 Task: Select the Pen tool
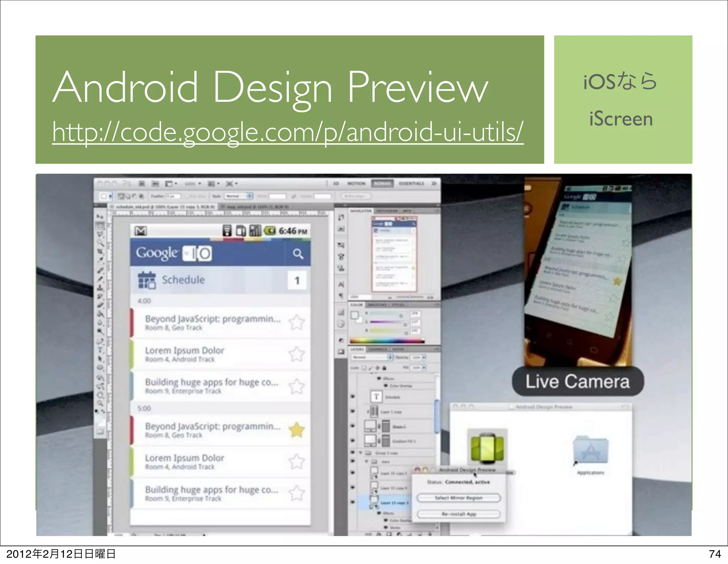[x=100, y=342]
